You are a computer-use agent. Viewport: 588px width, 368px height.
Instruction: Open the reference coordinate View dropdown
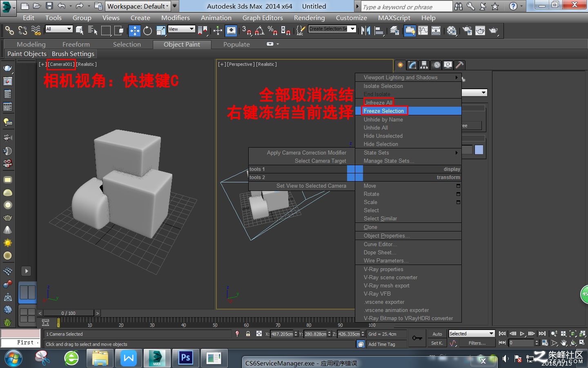click(181, 29)
